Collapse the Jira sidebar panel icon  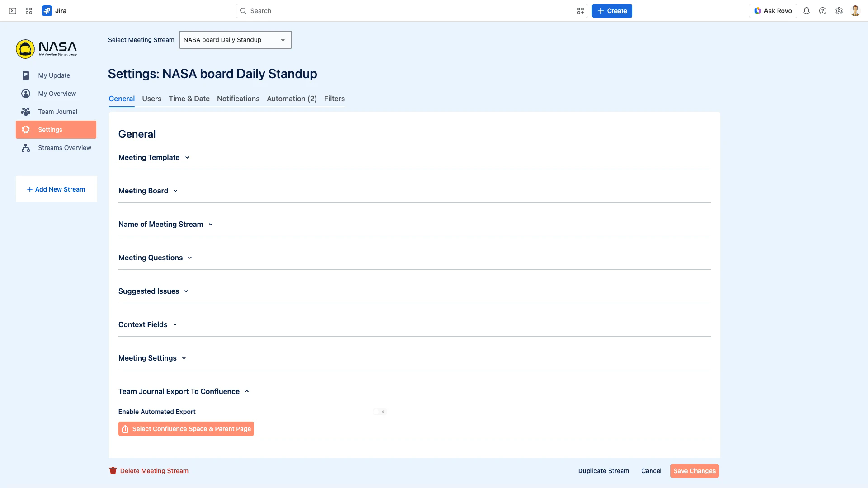(13, 11)
